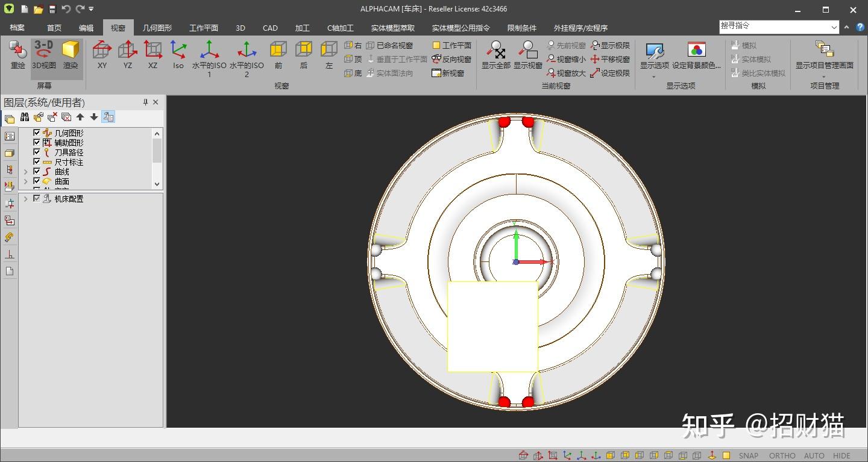This screenshot has width=868, height=462.
Task: Select the 渲染 render cube icon
Action: (x=71, y=51)
